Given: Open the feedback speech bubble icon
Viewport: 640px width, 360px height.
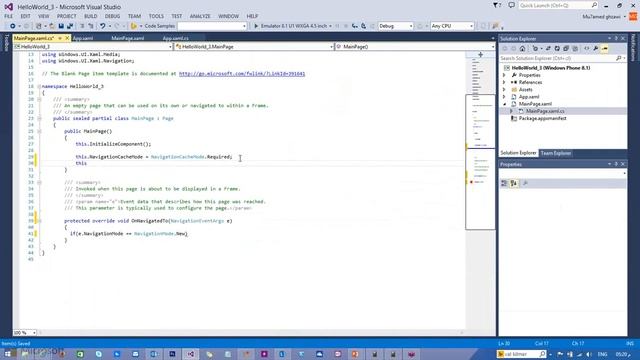Looking at the screenshot, I should 511,5.
